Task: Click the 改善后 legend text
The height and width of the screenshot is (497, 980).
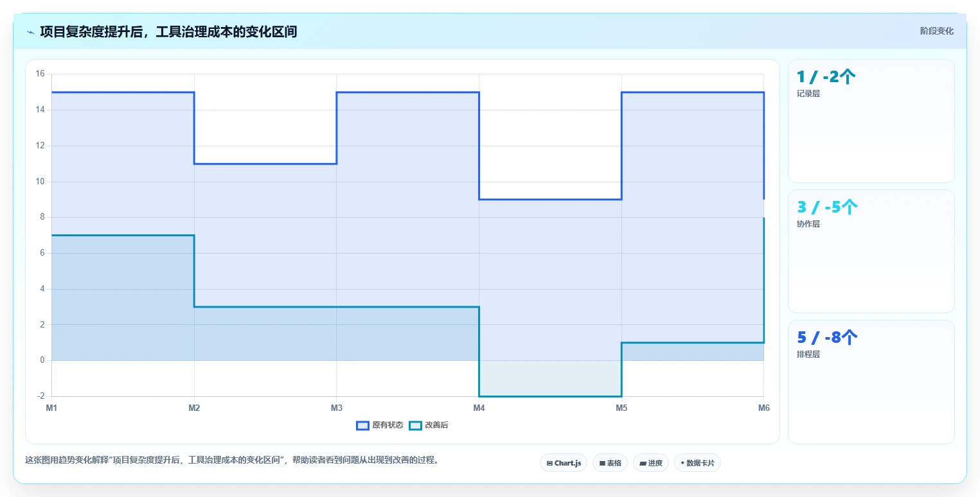Action: point(436,425)
